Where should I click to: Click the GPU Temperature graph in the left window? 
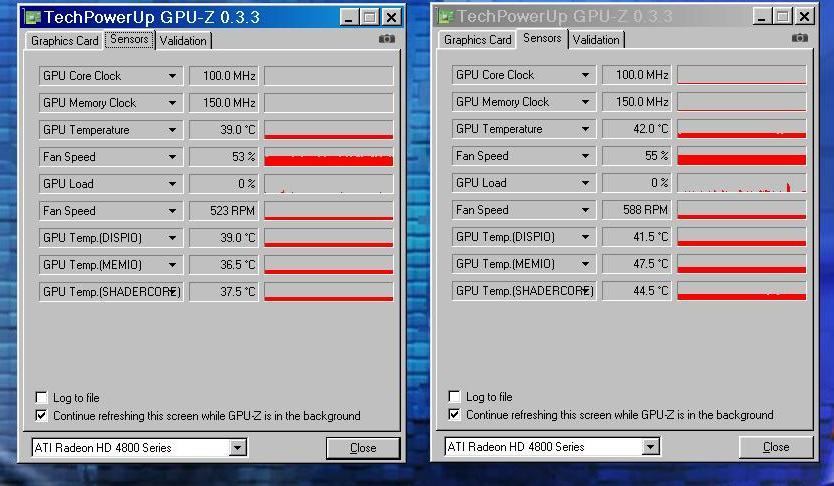coord(329,130)
